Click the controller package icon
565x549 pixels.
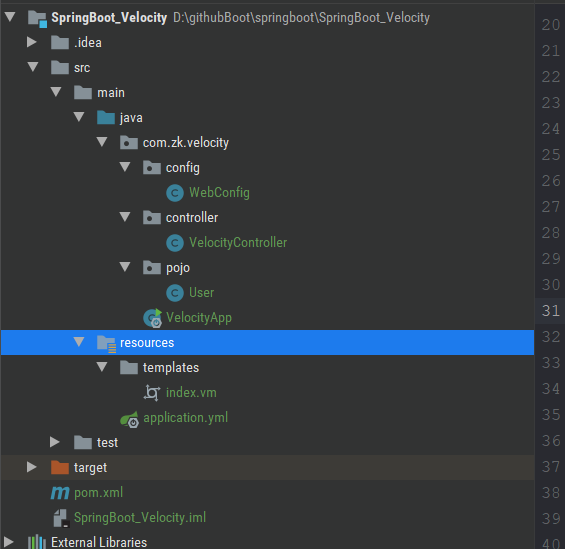coord(152,218)
